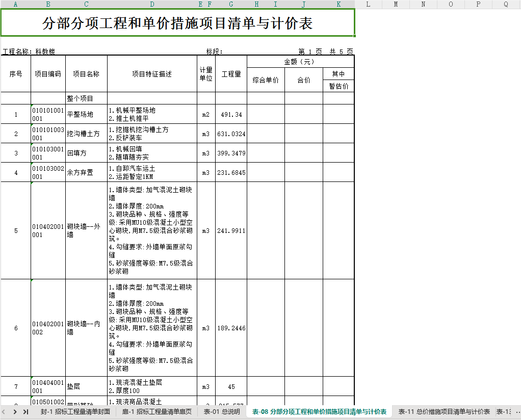Viewport: 521px width, 420px height.
Task: Click the 自卸汽车运土 description cell
Action: (x=152, y=172)
